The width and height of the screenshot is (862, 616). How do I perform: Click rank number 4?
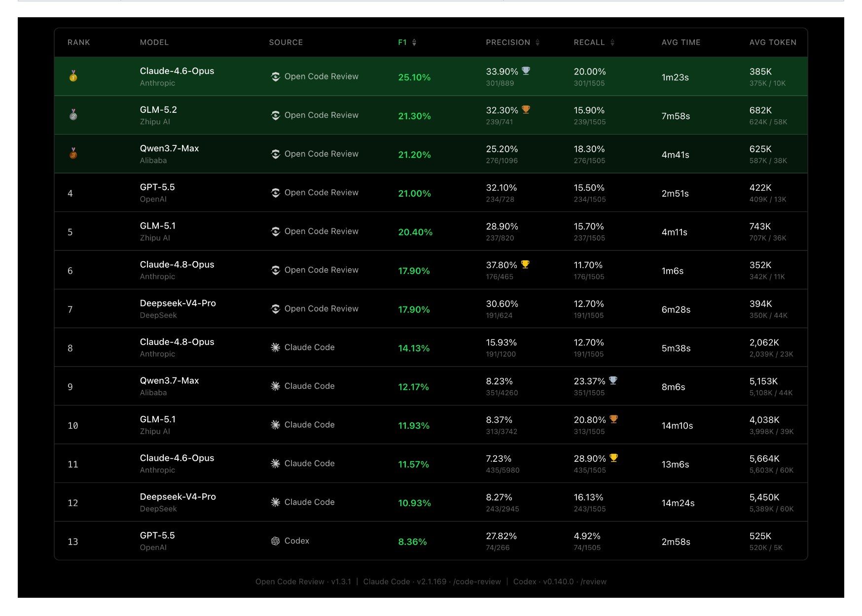70,194
